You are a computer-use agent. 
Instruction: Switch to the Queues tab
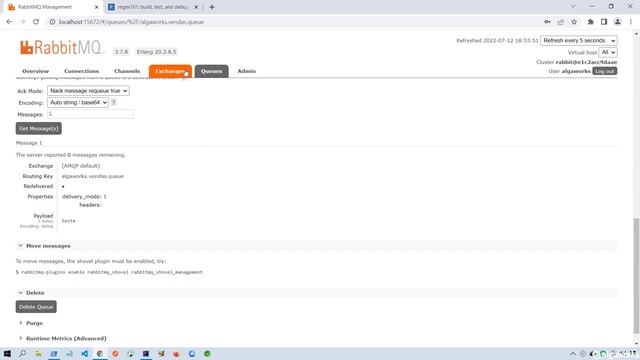coord(211,71)
